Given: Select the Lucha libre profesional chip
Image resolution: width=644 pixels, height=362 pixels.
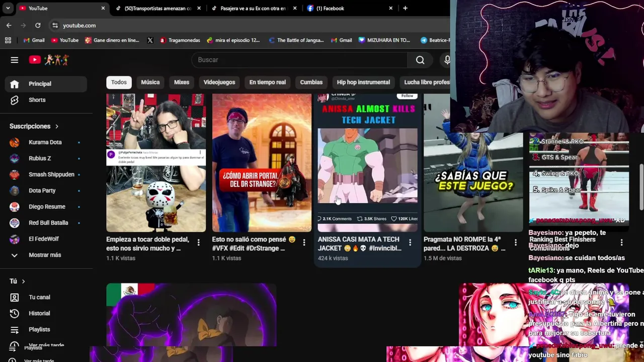Looking at the screenshot, I should (426, 82).
